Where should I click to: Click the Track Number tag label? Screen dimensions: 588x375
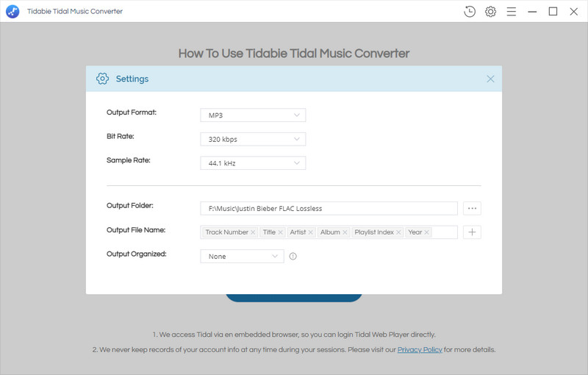tap(227, 232)
